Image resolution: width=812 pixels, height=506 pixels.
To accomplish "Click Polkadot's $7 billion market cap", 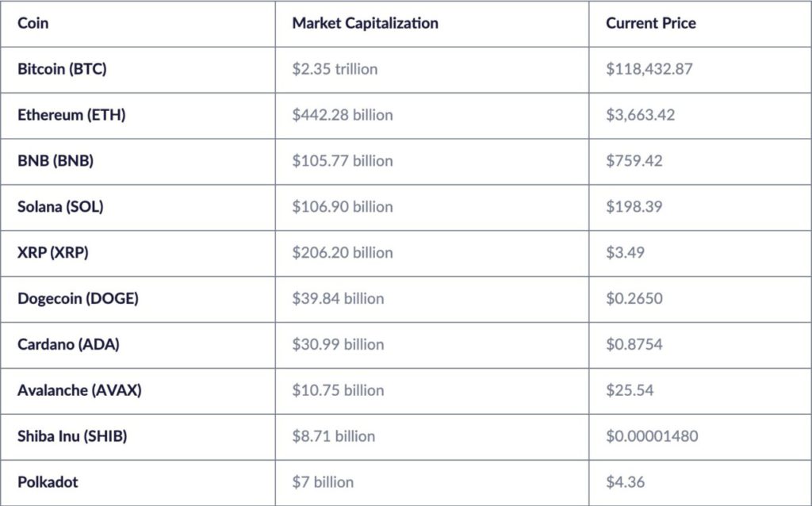I will click(x=323, y=482).
